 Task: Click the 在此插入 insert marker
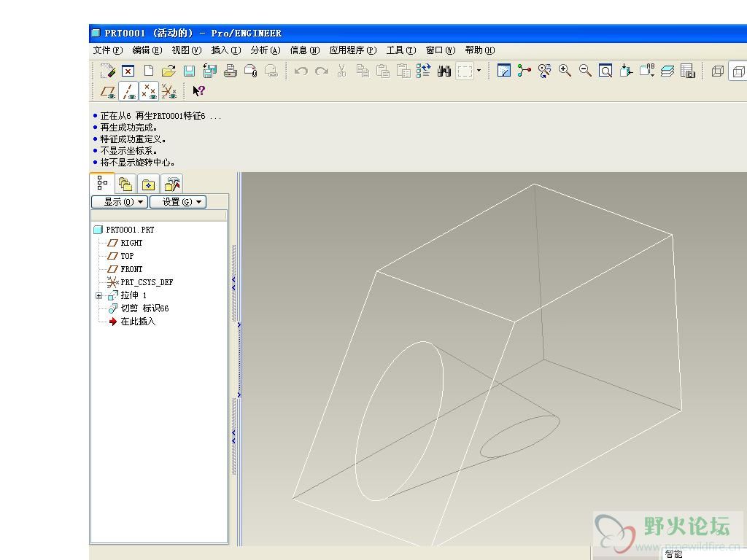tap(138, 322)
